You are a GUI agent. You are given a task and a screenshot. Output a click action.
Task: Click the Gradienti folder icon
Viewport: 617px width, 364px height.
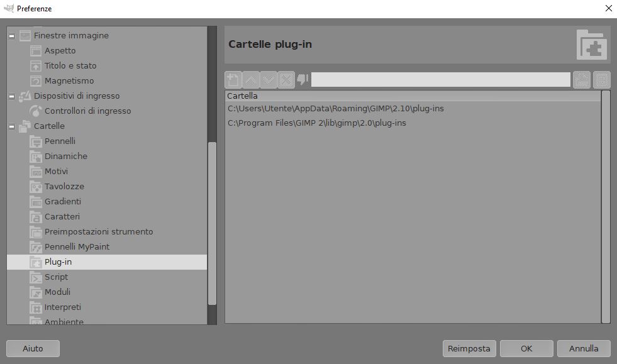point(36,201)
